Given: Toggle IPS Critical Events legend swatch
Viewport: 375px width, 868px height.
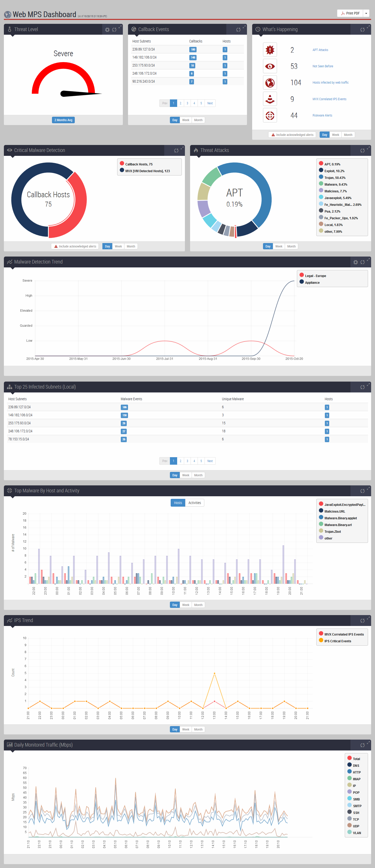Looking at the screenshot, I should point(321,640).
